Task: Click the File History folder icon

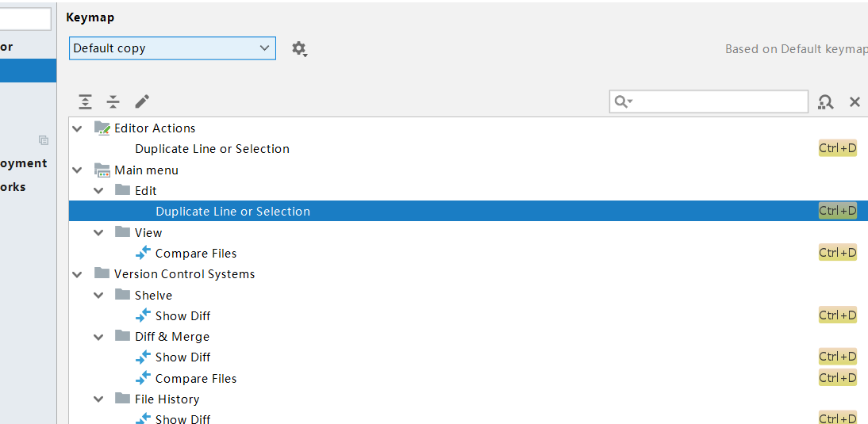Action: click(x=123, y=399)
